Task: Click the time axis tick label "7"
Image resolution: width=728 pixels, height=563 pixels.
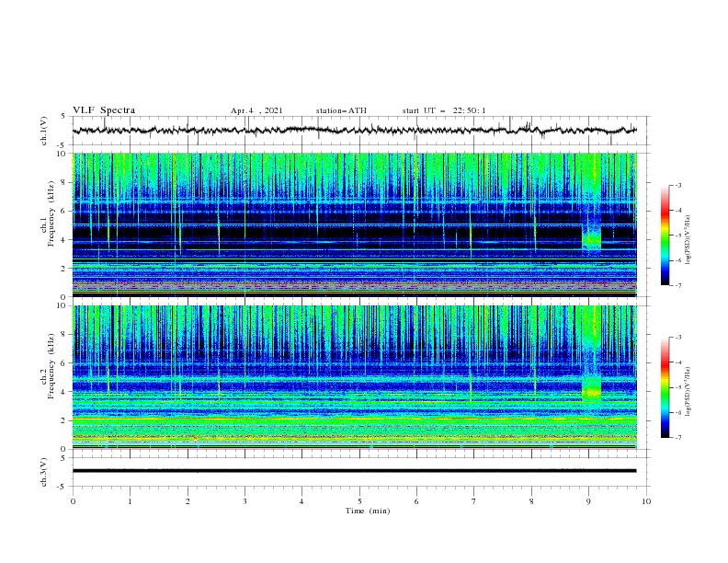Action: pyautogui.click(x=474, y=501)
